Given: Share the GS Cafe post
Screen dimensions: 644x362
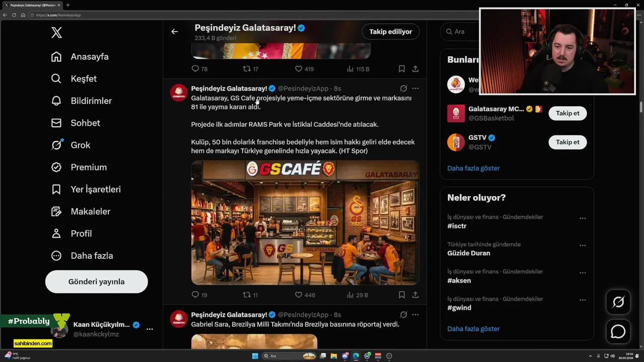Looking at the screenshot, I should pyautogui.click(x=415, y=295).
